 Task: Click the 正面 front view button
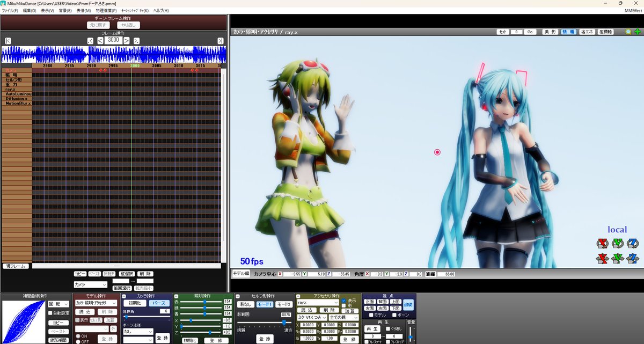[x=370, y=302]
